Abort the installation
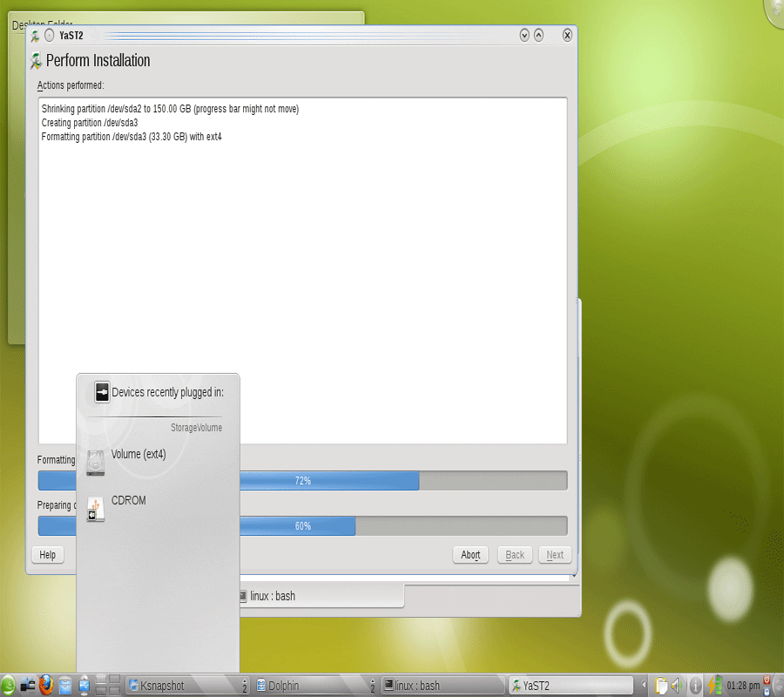 click(470, 555)
